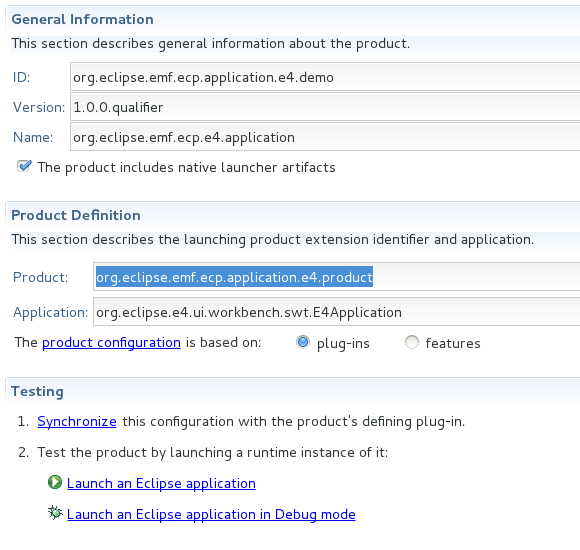Select the features radio button
This screenshot has width=580, height=550.
coord(412,342)
